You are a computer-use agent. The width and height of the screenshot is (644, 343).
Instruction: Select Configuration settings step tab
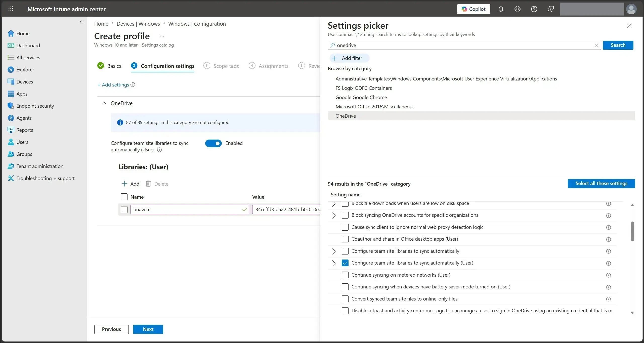coord(162,66)
